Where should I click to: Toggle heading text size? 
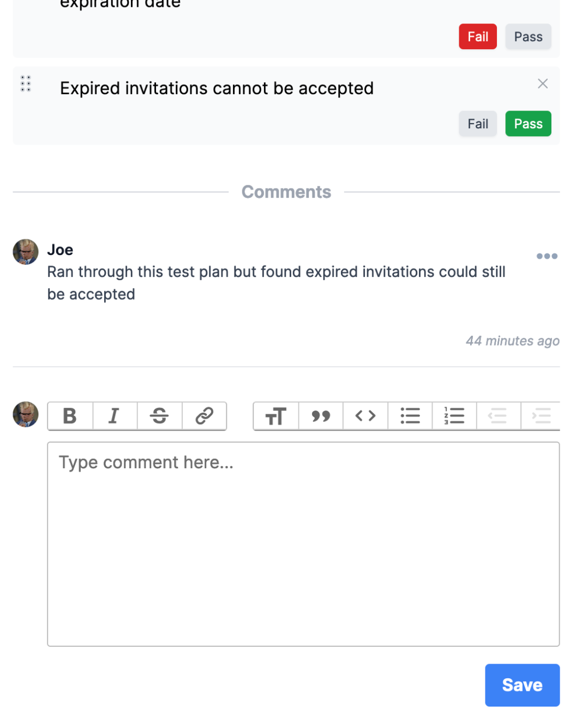click(x=276, y=416)
